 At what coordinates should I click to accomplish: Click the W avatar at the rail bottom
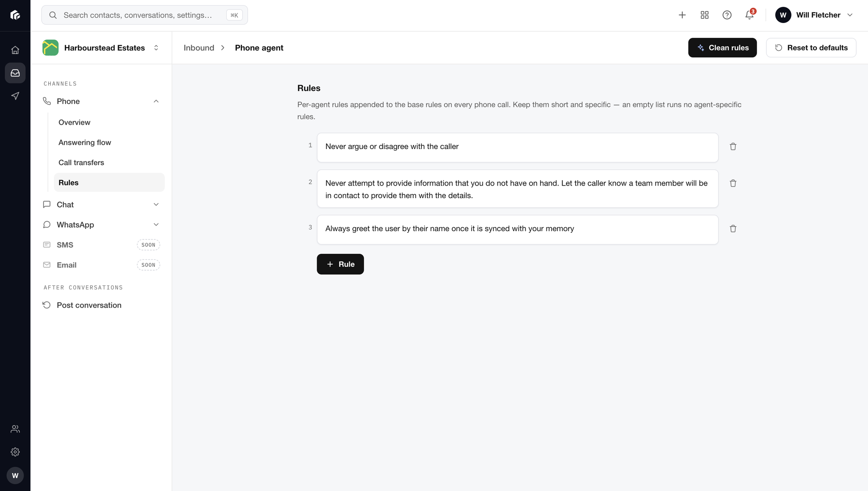pyautogui.click(x=15, y=475)
